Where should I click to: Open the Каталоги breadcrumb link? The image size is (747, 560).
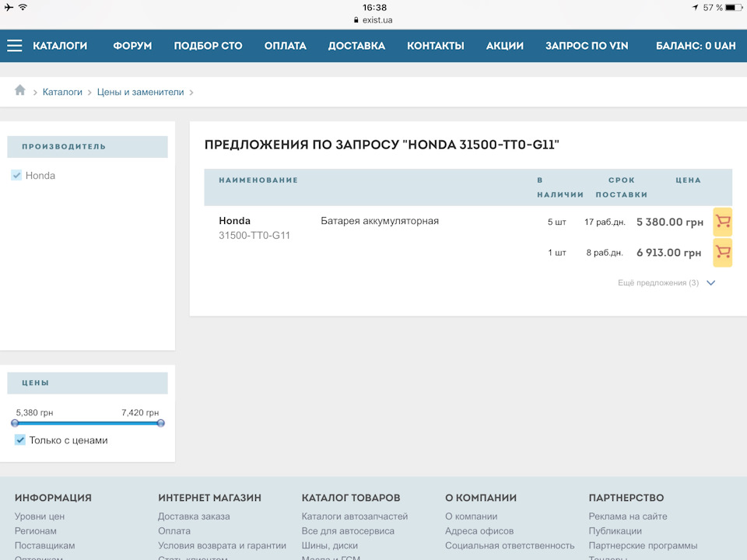click(x=62, y=92)
